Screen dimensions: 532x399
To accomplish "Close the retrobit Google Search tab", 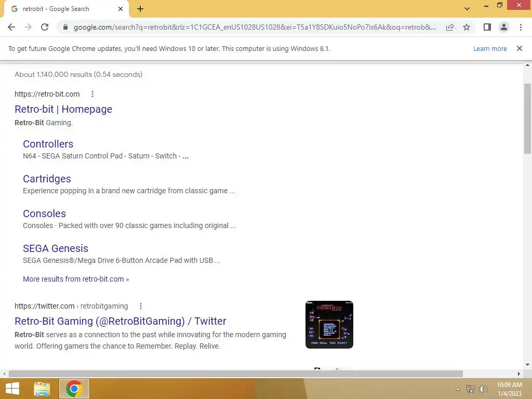I will click(x=121, y=9).
